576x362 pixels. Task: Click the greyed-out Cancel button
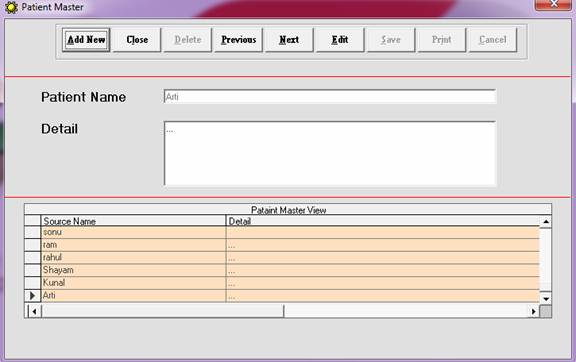pos(493,40)
